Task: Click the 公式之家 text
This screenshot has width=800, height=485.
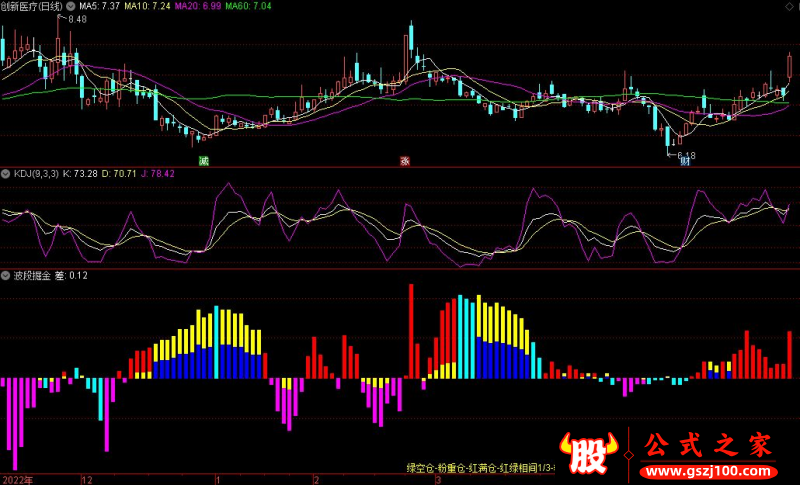Action: click(x=708, y=446)
